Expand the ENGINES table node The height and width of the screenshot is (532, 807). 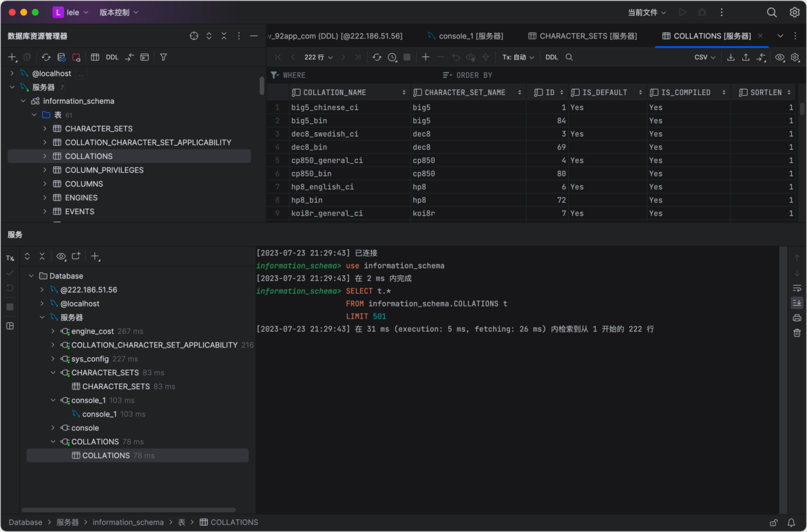tap(45, 198)
